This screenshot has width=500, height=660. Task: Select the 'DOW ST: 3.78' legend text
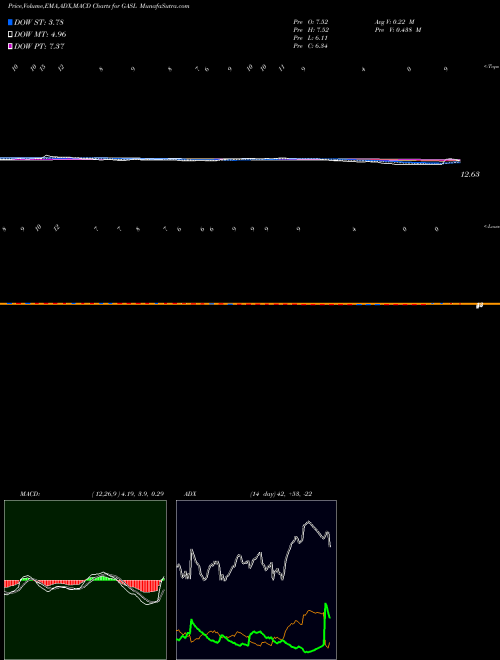pyautogui.click(x=39, y=22)
